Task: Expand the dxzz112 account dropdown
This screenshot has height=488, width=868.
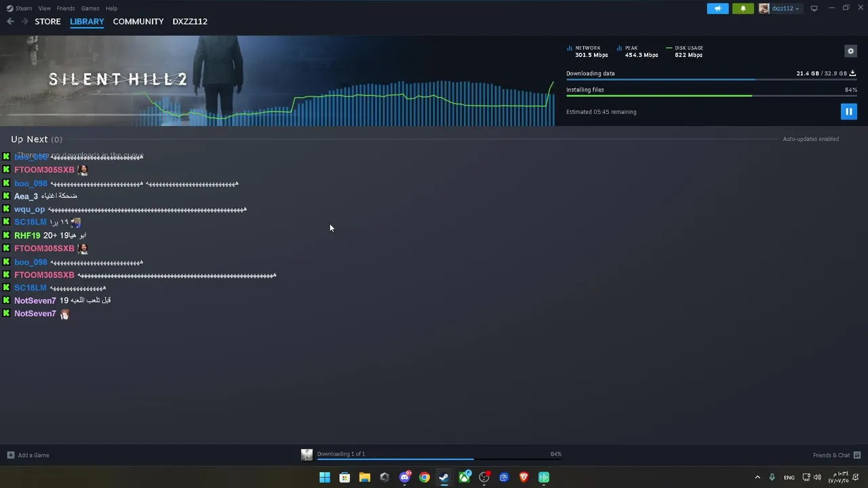Action: pos(780,8)
